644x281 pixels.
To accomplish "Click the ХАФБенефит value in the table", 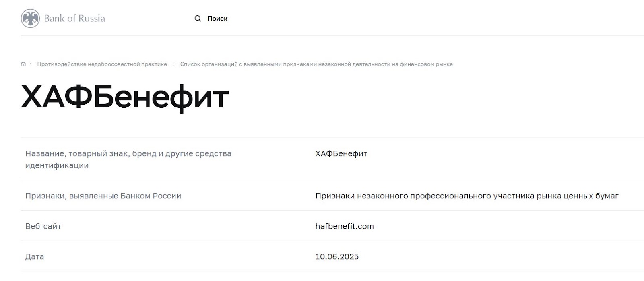I will click(341, 153).
